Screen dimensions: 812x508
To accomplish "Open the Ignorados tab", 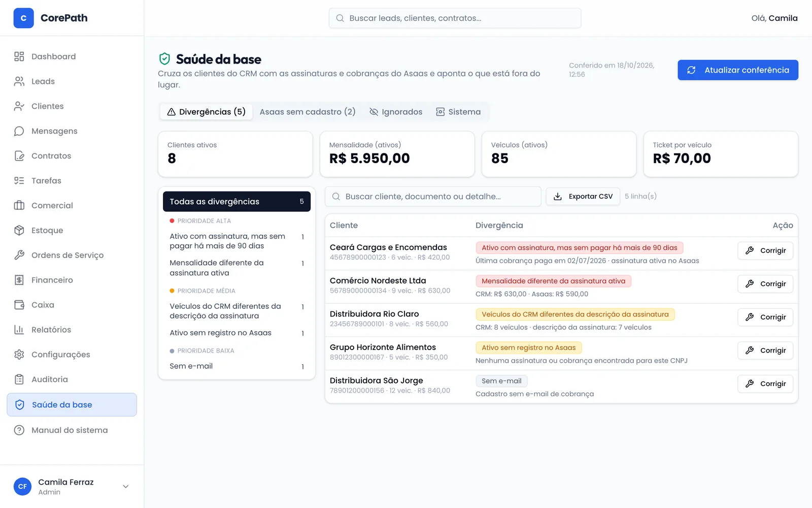I will coord(396,112).
